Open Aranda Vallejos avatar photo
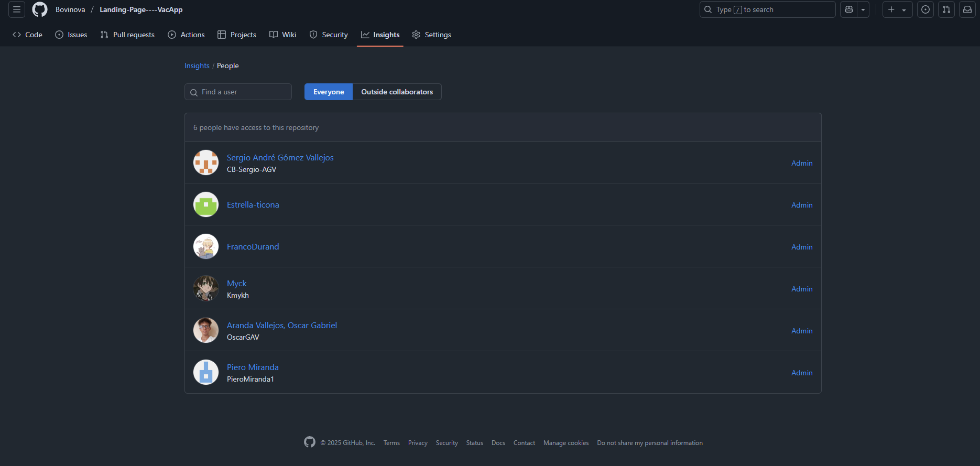This screenshot has width=980, height=466. click(x=206, y=330)
